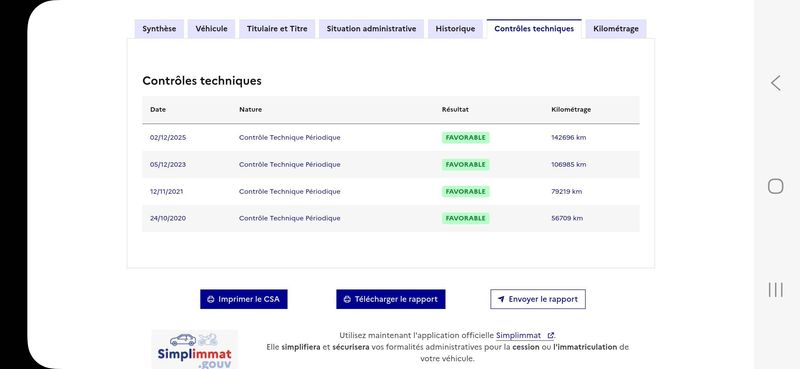Open the Historique tab
The width and height of the screenshot is (800, 369).
coord(455,29)
